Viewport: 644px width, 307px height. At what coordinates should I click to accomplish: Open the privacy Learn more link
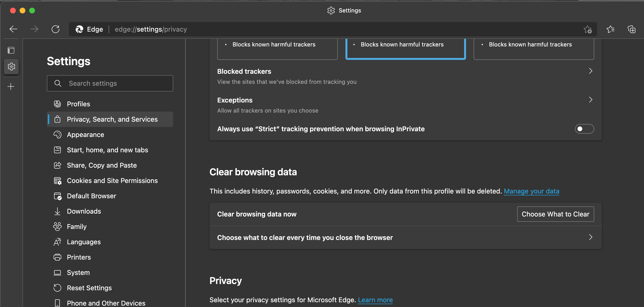(x=375, y=300)
